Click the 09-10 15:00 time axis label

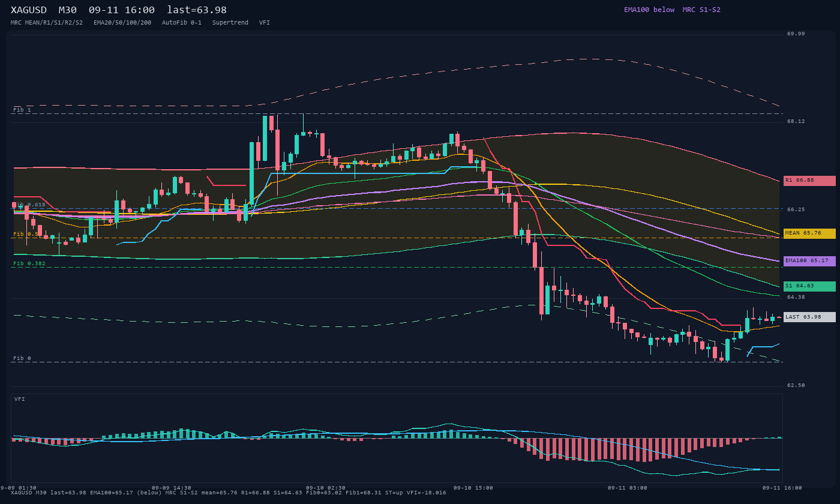(473, 488)
